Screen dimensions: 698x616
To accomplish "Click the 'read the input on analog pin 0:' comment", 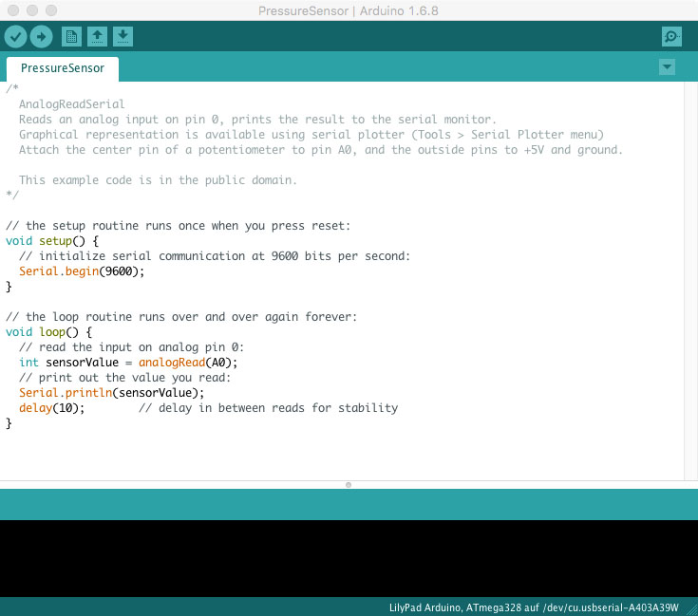I will coord(131,347).
